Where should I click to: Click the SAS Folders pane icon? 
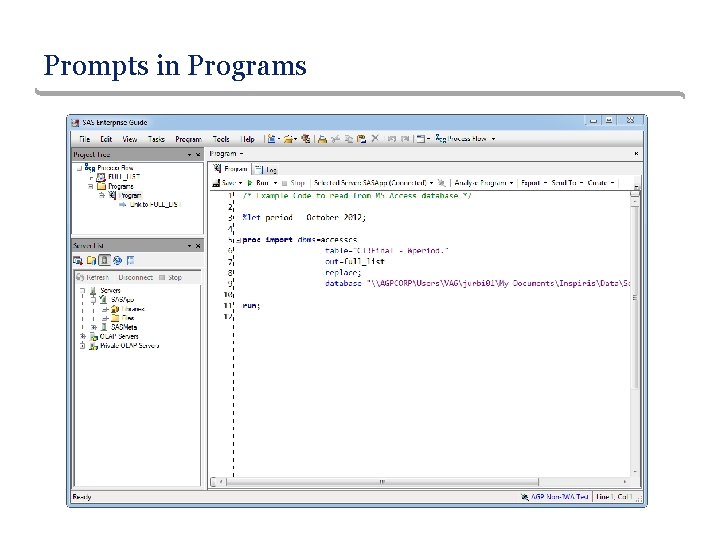91,261
